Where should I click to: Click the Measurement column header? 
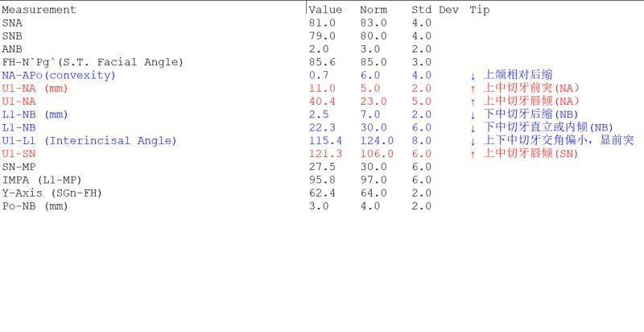[39, 10]
